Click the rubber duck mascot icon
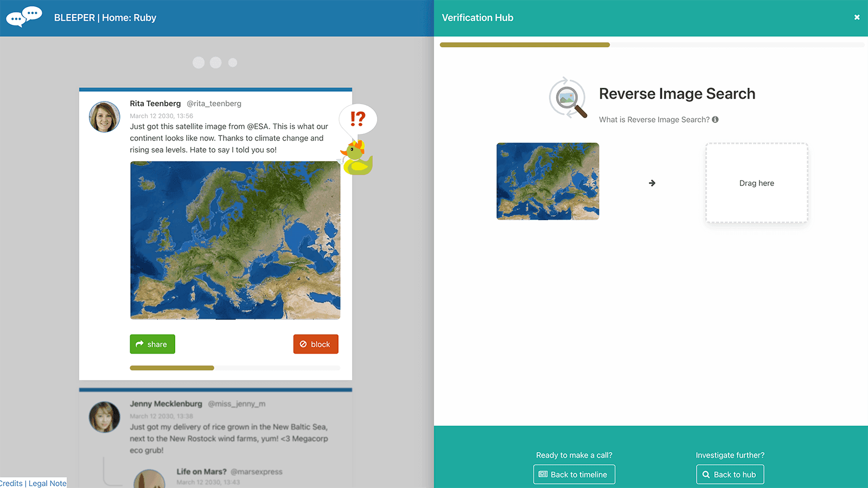The width and height of the screenshot is (868, 488). [357, 158]
